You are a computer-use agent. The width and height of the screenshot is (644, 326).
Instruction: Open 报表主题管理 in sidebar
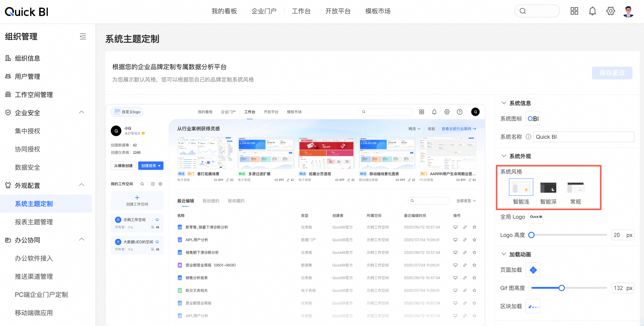pos(34,222)
